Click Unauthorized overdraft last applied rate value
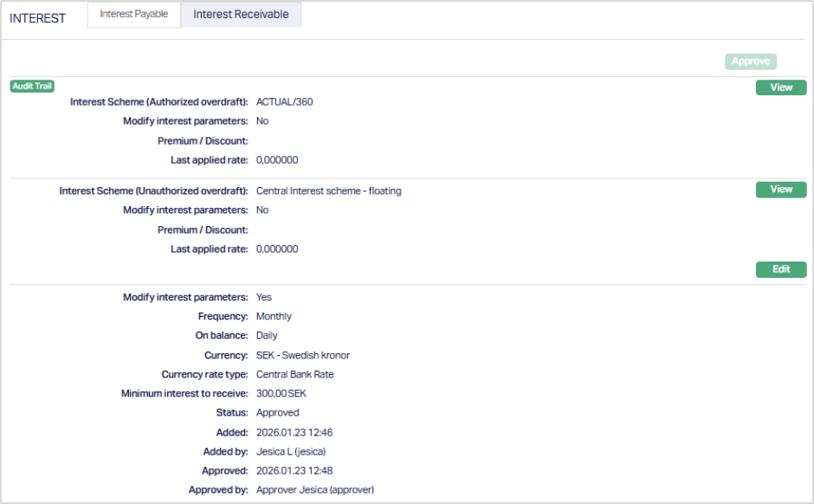This screenshot has width=814, height=504. click(x=277, y=249)
